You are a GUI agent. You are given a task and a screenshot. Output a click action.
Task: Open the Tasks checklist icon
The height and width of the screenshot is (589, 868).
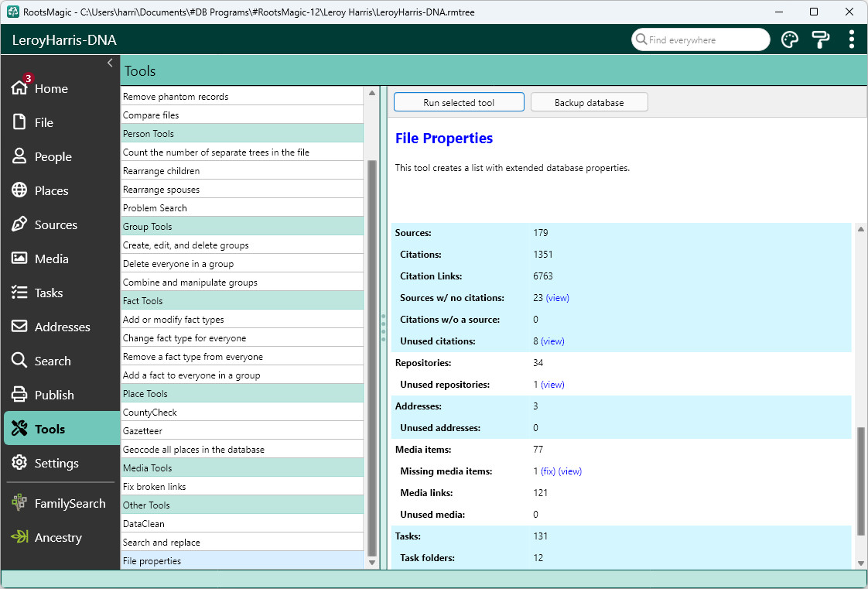(x=19, y=293)
